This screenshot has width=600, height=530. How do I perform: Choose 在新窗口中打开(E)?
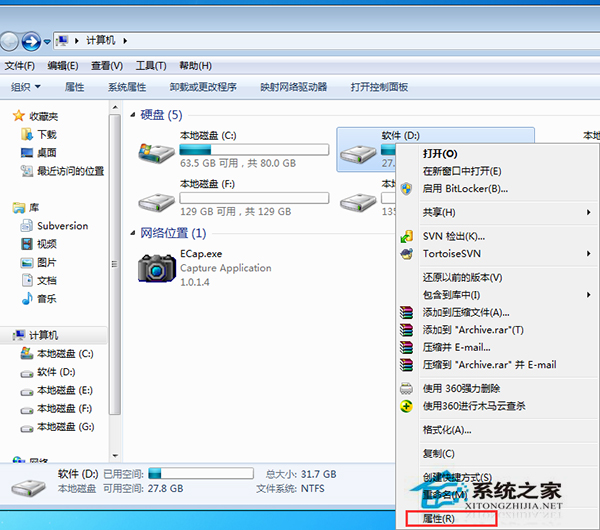(462, 171)
